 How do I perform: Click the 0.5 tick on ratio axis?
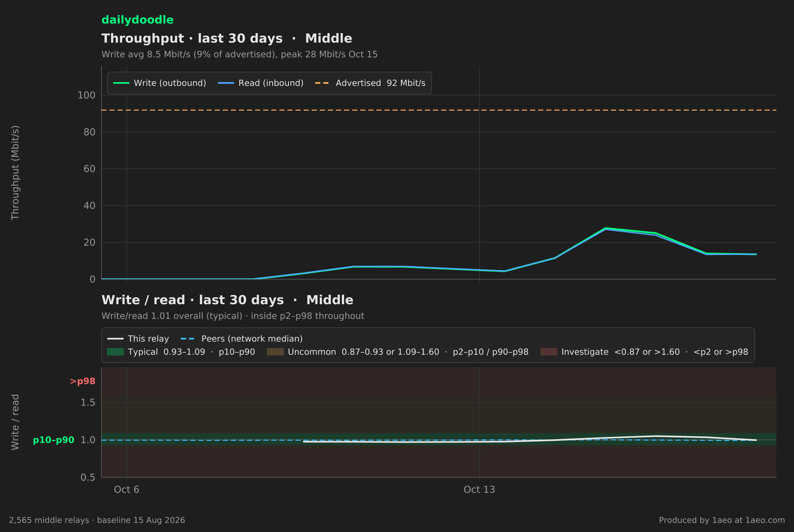coord(88,477)
